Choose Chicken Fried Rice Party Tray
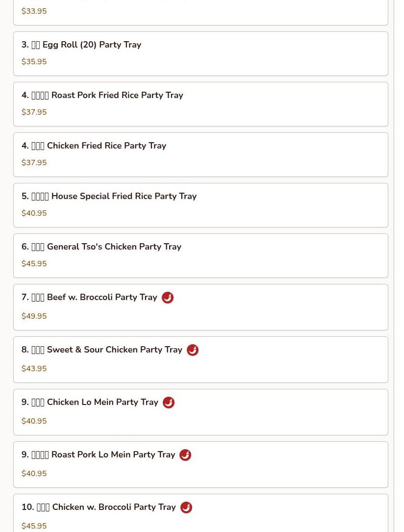This screenshot has width=404, height=532. (201, 155)
